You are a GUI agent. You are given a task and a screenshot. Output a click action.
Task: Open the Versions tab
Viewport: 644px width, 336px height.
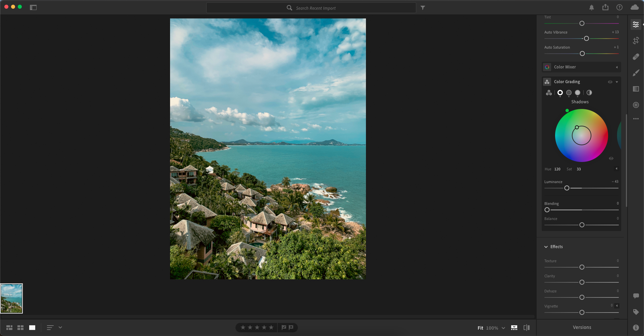582,327
